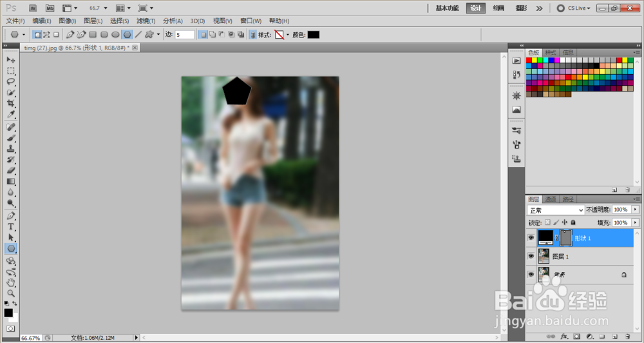Launch Mini Bridge from Mb icon
The width and height of the screenshot is (644, 343).
(x=50, y=8)
